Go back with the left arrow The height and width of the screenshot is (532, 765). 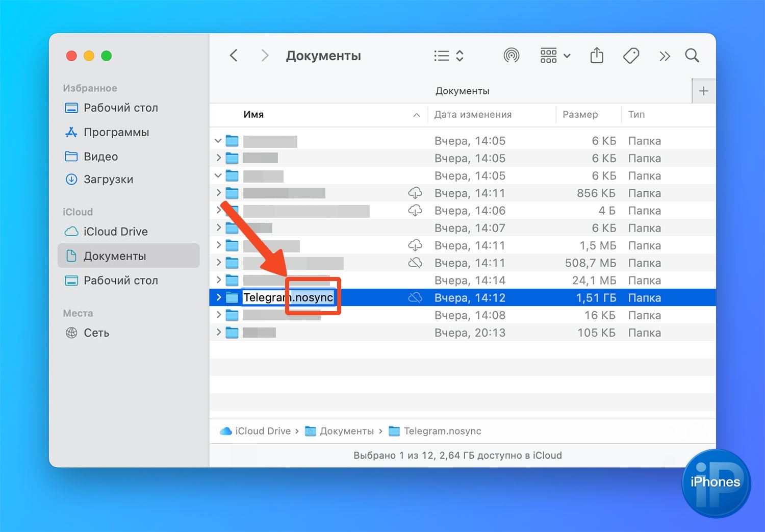[x=234, y=55]
